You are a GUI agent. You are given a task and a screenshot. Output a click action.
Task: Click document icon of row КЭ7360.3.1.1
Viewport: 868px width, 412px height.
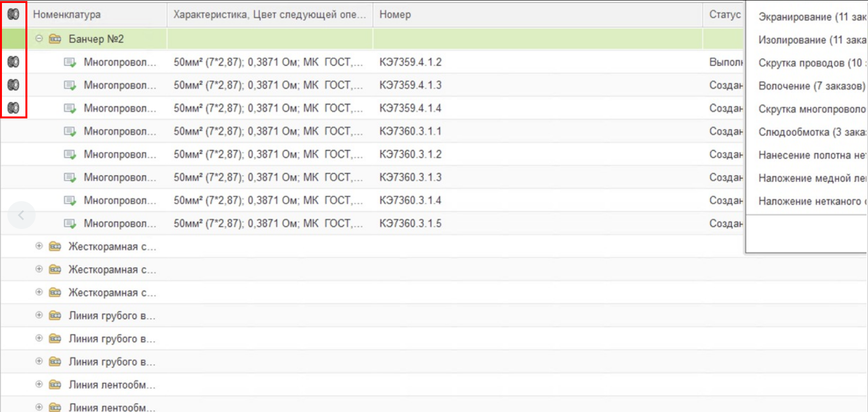click(70, 131)
